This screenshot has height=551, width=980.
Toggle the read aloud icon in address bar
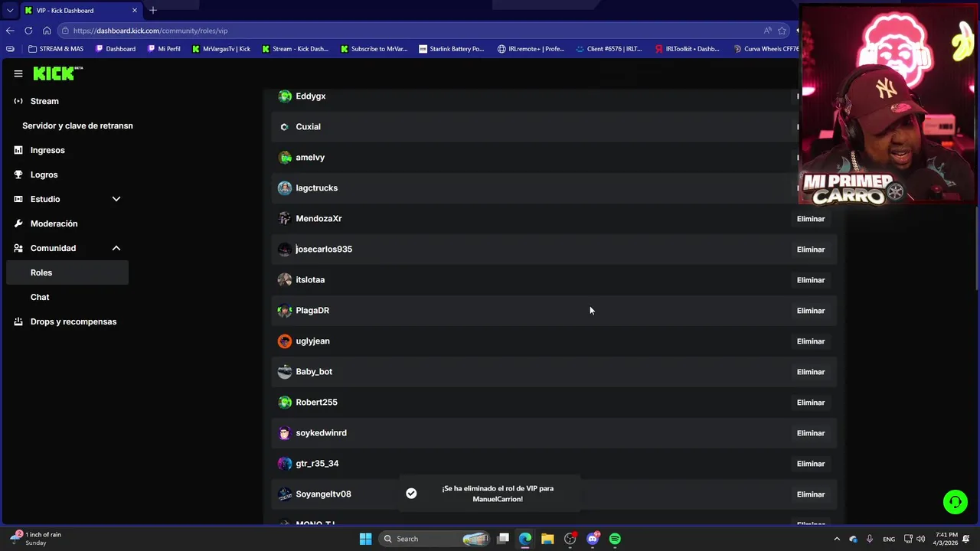[x=767, y=31]
